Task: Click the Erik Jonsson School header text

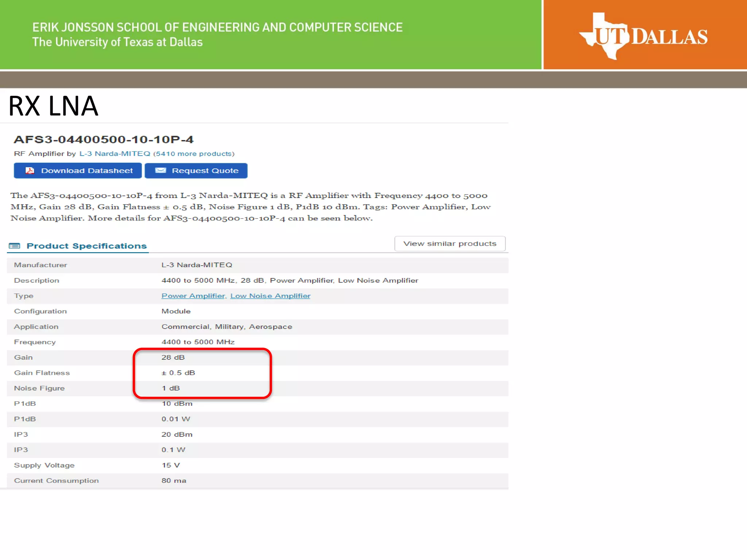Action: click(217, 28)
